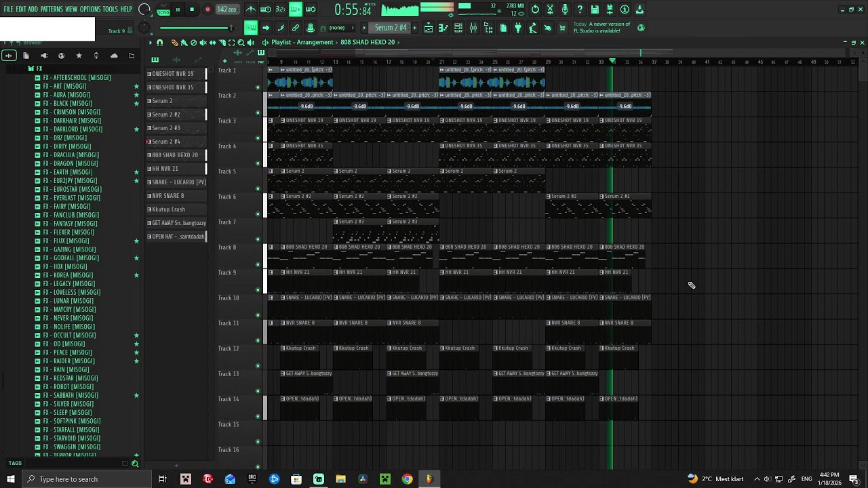The width and height of the screenshot is (868, 488).
Task: Open the VIEW menu
Action: point(71,9)
